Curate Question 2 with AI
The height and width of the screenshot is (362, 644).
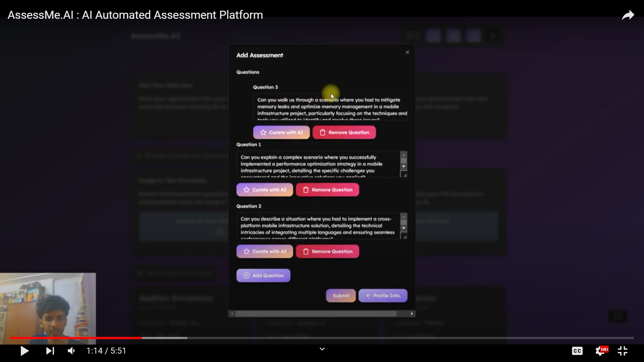[265, 251]
